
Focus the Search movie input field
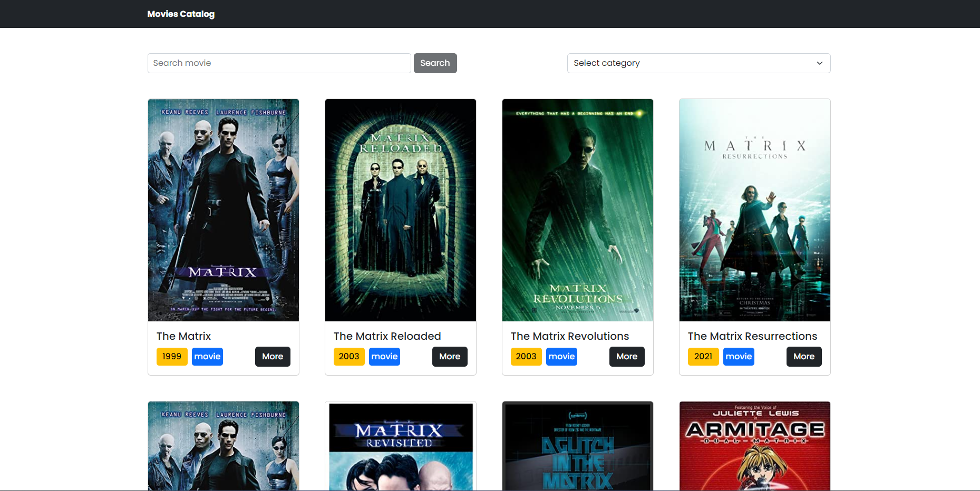point(279,63)
